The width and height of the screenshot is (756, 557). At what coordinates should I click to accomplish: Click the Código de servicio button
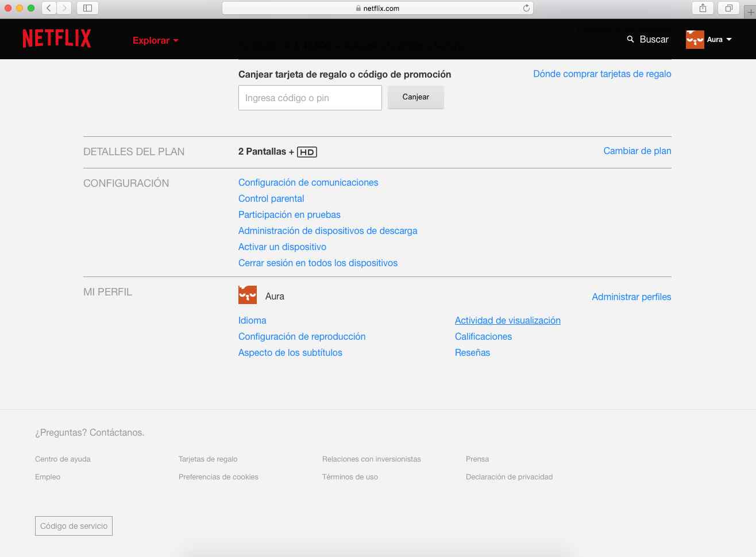[74, 525]
